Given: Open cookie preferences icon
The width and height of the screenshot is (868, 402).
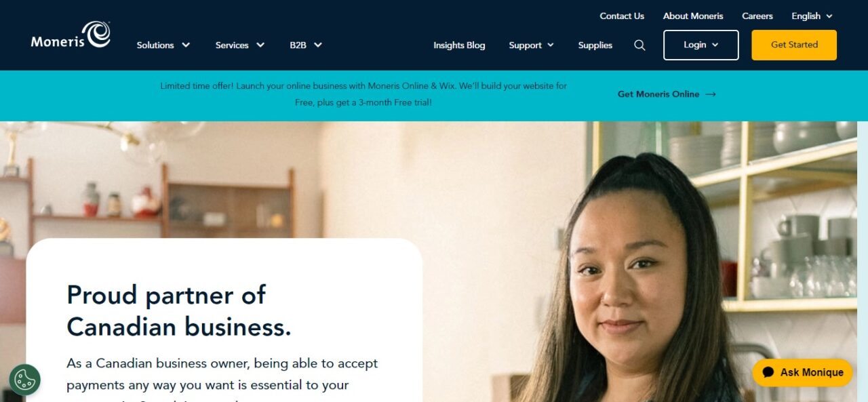Looking at the screenshot, I should (25, 380).
